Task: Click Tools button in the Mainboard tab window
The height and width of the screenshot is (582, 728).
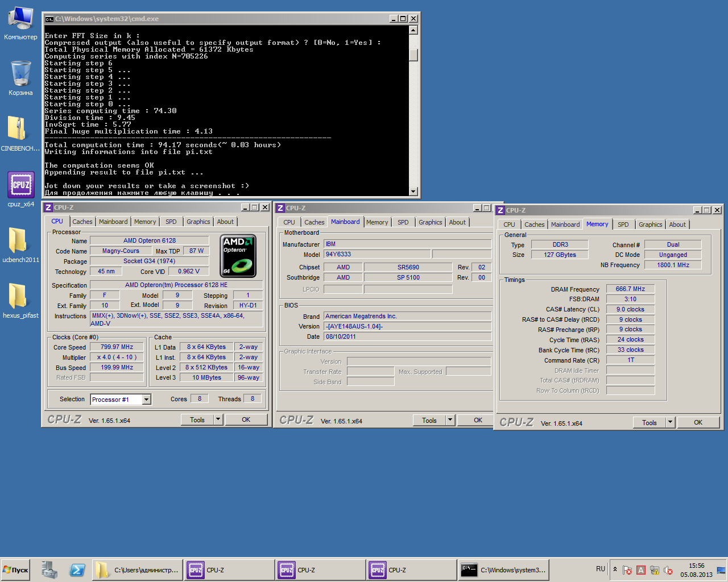Action: click(x=429, y=420)
